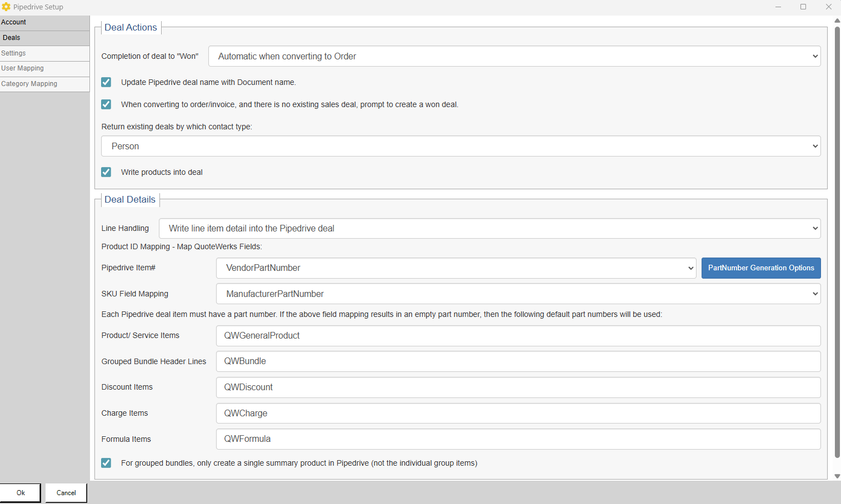Click the scrollbar down arrow
841x504 pixels.
pos(837,476)
